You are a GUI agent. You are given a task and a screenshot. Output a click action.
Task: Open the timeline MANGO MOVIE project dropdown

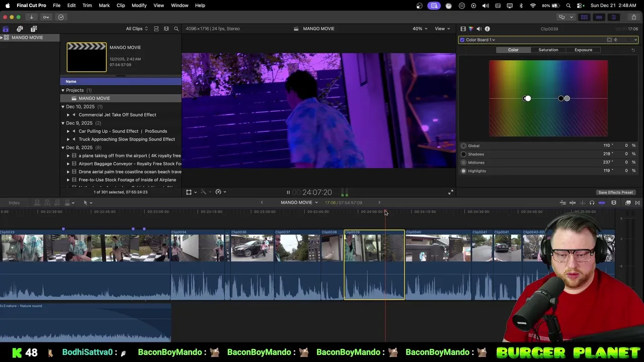pyautogui.click(x=299, y=203)
